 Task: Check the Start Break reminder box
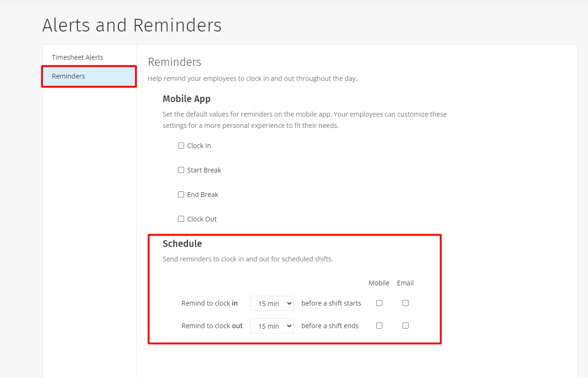click(181, 170)
